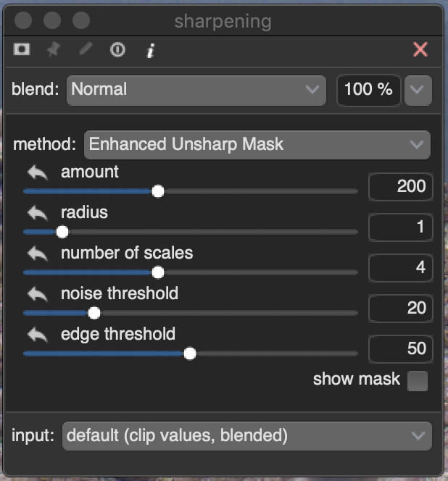Open the input clip values dropdown
Screen dimensions: 448x481
(246, 436)
